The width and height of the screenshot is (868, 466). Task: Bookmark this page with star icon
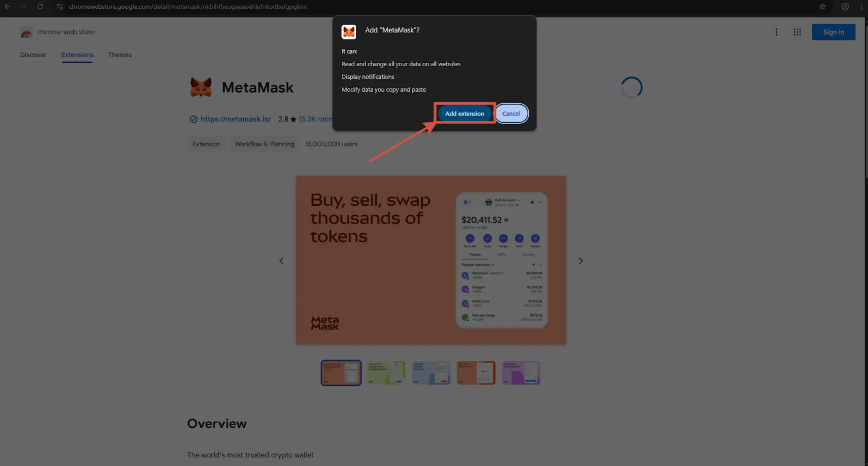click(822, 6)
